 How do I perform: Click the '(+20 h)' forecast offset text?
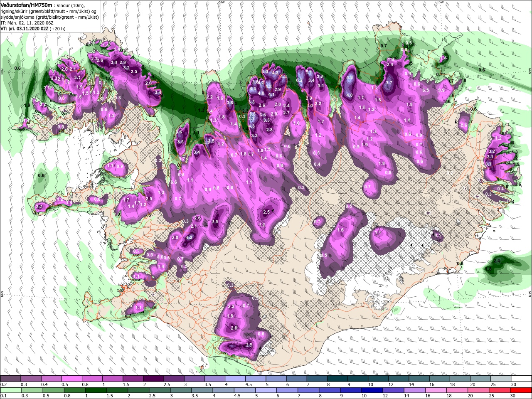point(58,29)
